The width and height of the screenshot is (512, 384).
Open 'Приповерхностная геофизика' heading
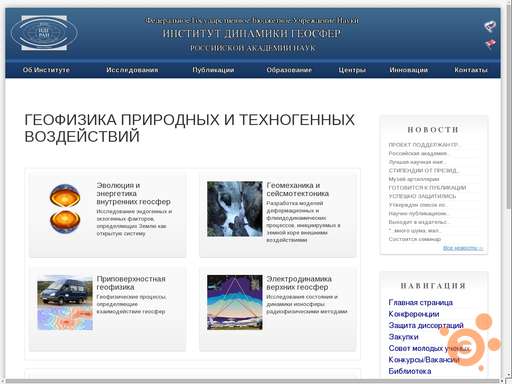coord(131,283)
